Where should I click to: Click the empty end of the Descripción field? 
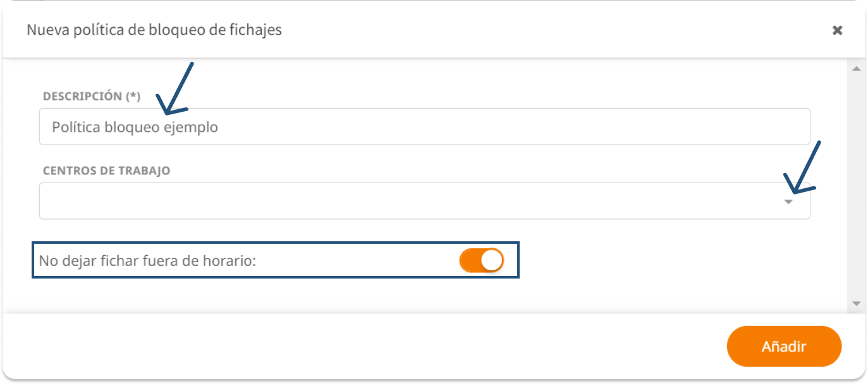click(569, 126)
